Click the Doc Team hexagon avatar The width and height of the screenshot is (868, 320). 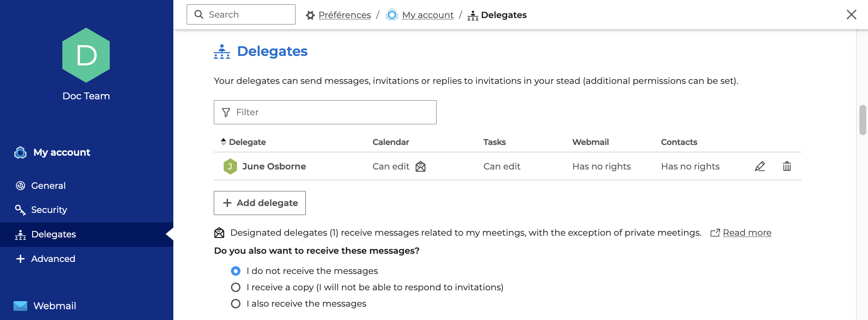point(86,55)
